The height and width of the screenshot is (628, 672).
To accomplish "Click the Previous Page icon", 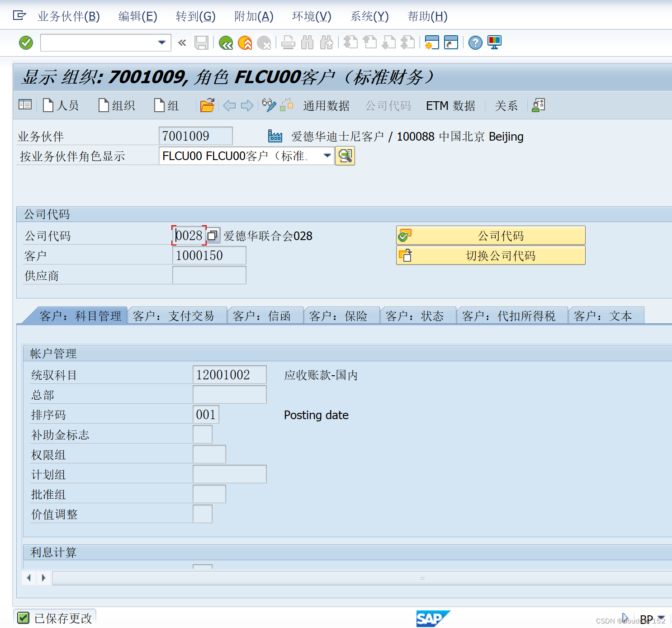I will point(370,43).
